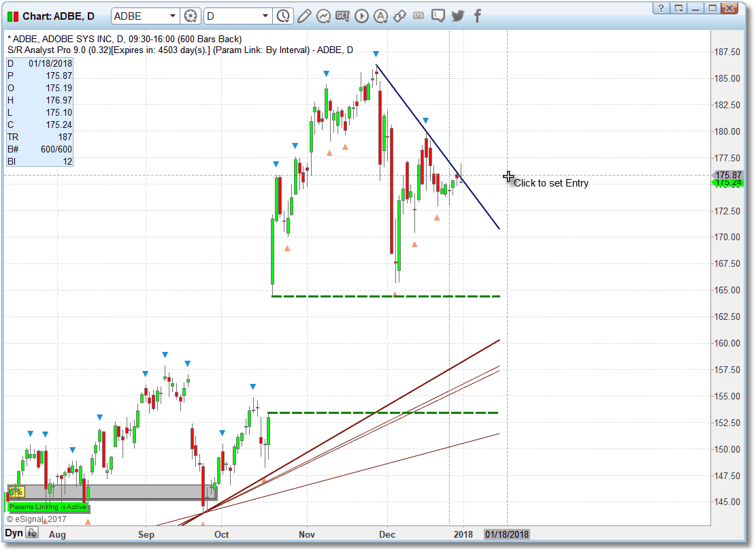
Task: Click the Dec label on time axis
Action: pyautogui.click(x=387, y=535)
